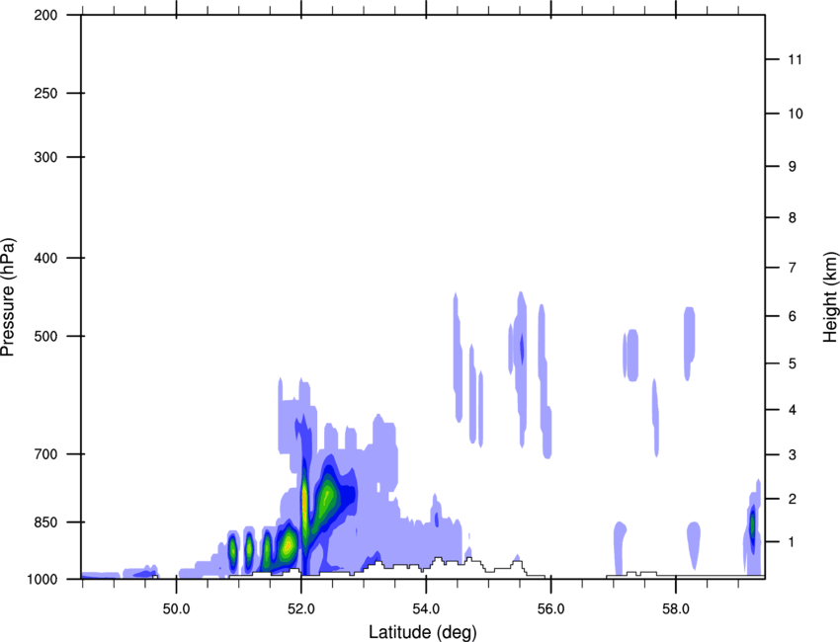The width and height of the screenshot is (840, 642).
Task: Select the 500 pressure tick label
Action: pyautogui.click(x=45, y=336)
